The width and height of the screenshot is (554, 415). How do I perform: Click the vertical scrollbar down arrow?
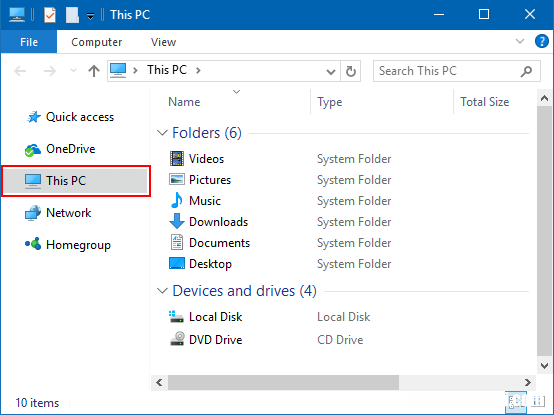pyautogui.click(x=544, y=366)
